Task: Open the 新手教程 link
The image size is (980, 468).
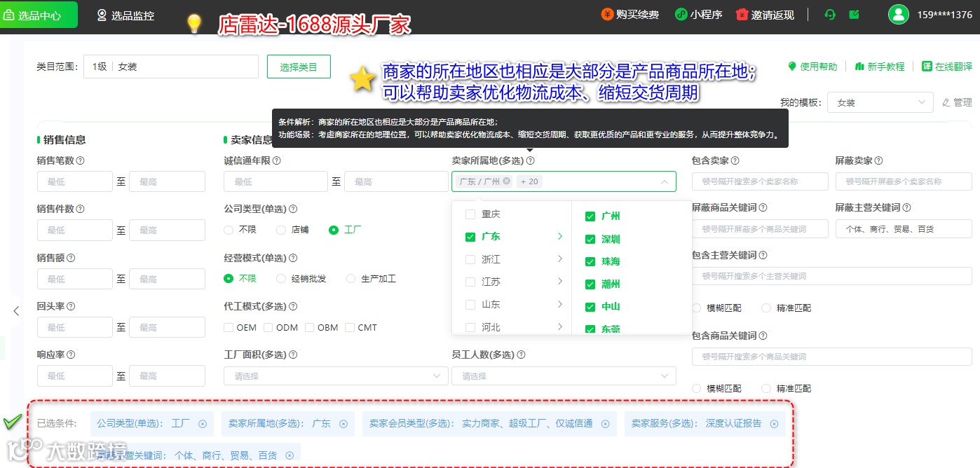Action: [x=880, y=67]
